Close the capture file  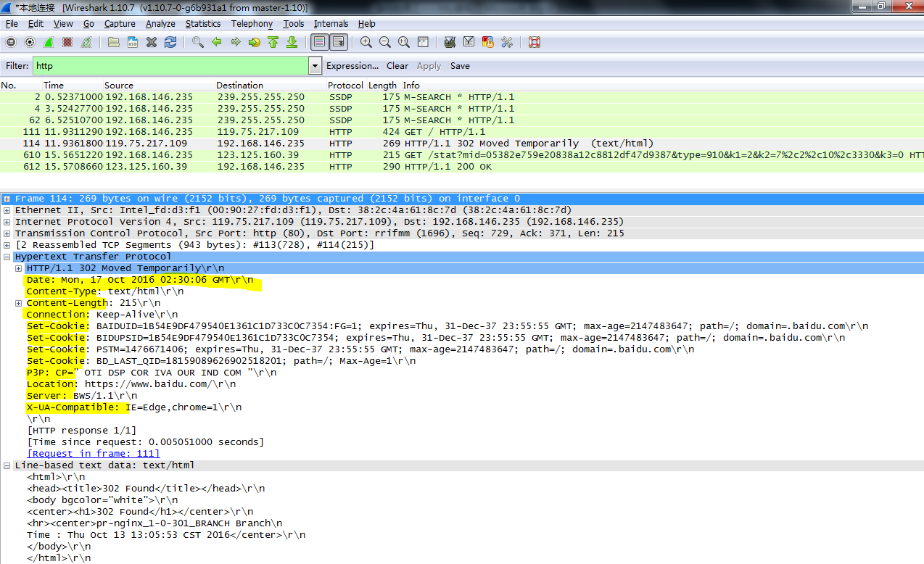152,42
